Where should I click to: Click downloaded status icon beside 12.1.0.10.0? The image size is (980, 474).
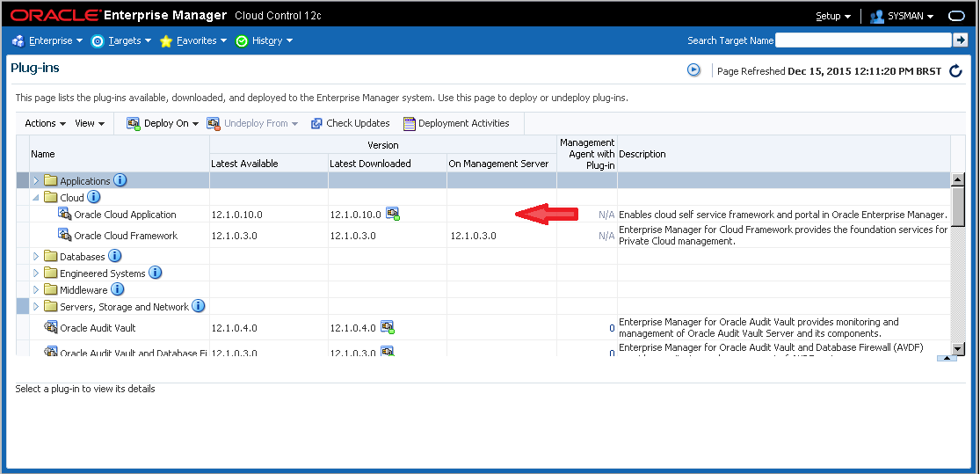click(x=393, y=214)
